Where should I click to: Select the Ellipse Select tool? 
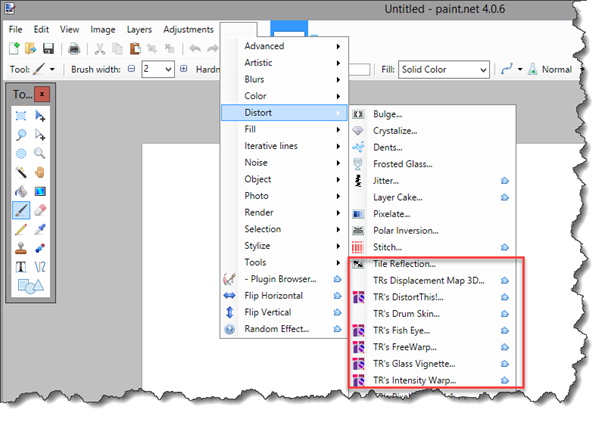point(21,154)
